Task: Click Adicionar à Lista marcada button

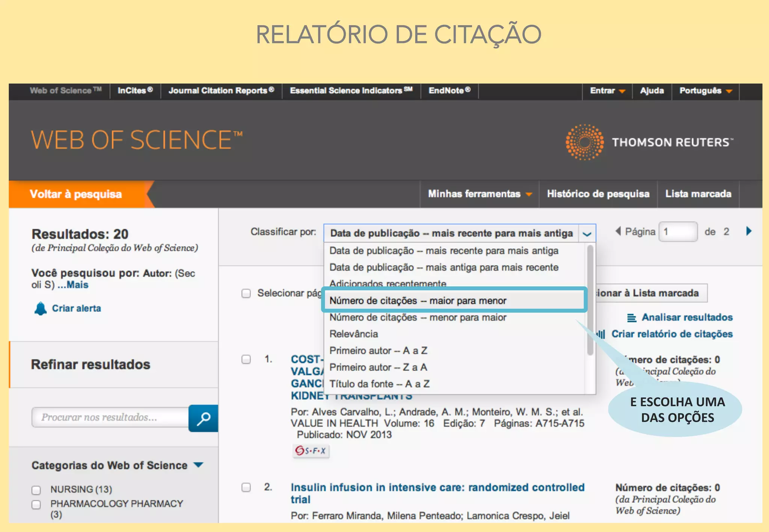Action: click(651, 293)
